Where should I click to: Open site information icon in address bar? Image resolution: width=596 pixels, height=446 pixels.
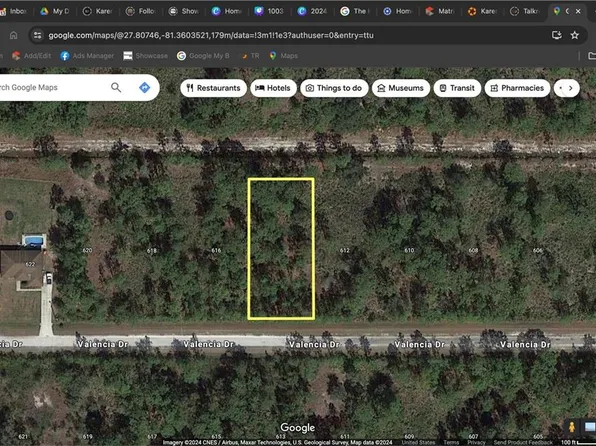tap(38, 35)
